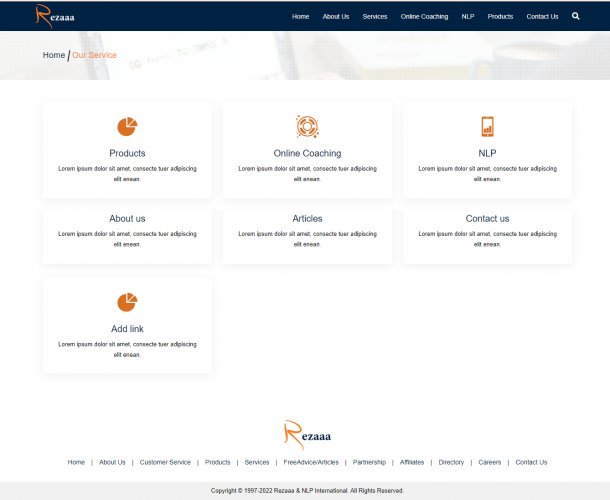
Task: Click Partnership in the footer
Action: (x=369, y=462)
